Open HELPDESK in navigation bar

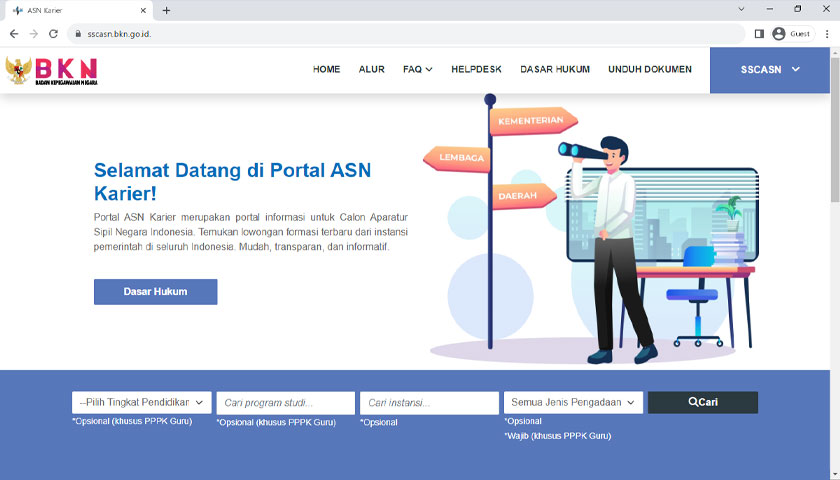coord(476,70)
